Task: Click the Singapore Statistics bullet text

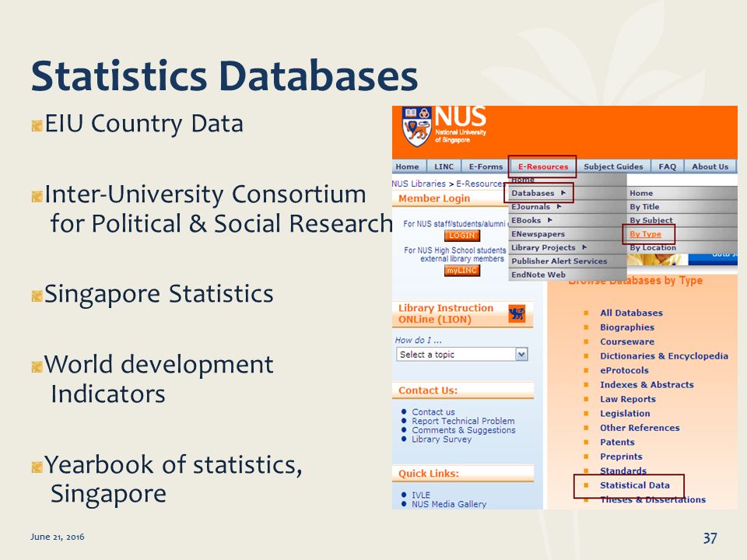Action: [x=159, y=294]
